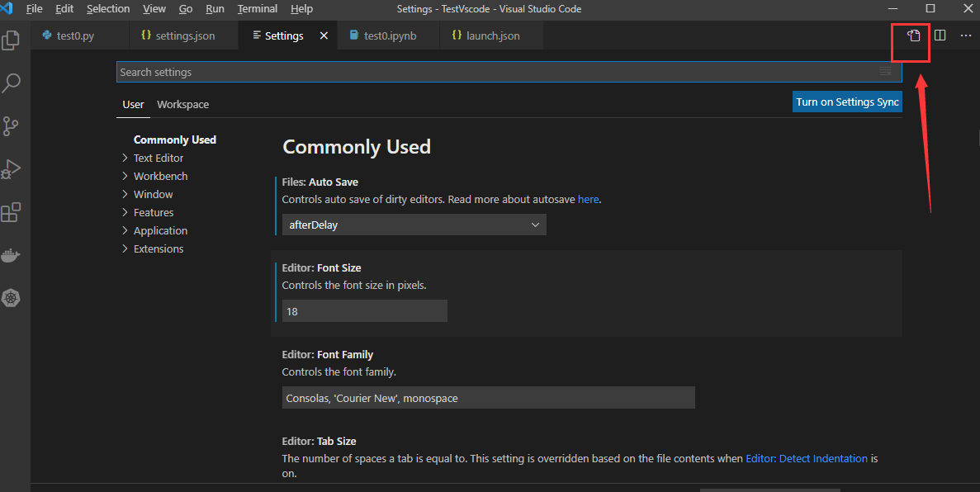Click the Split Editor Right icon

940,35
